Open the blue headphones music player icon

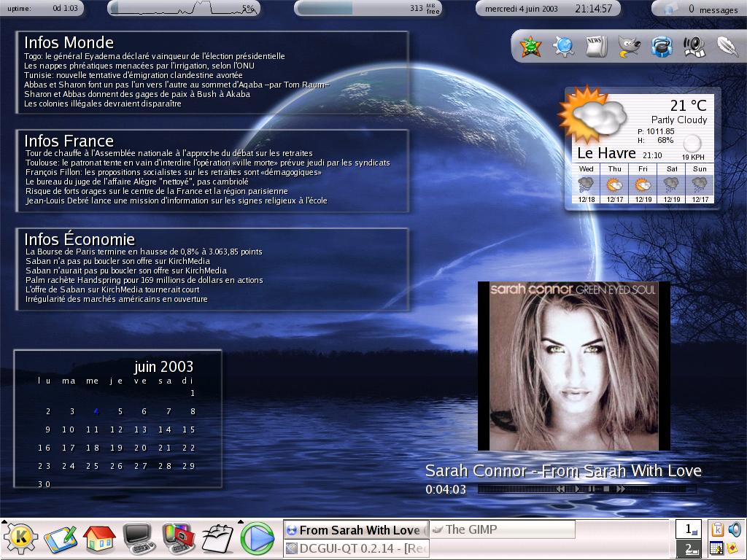click(x=662, y=47)
